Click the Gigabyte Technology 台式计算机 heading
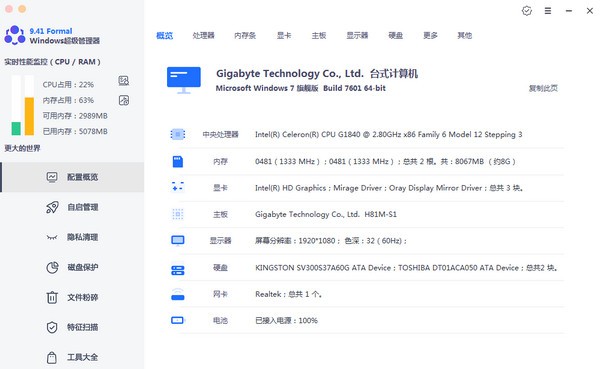 point(317,73)
